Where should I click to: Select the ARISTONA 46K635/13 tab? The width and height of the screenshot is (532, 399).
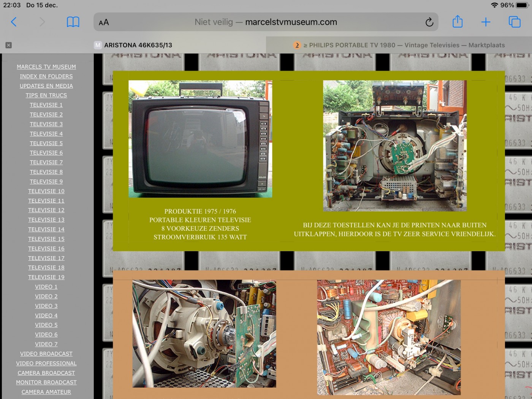coord(138,45)
